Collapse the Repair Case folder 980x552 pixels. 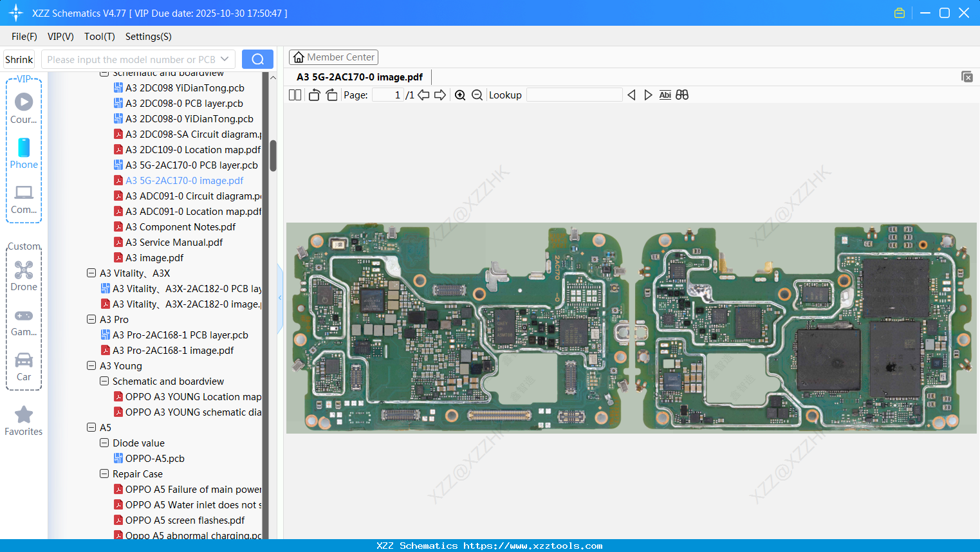[x=104, y=474]
